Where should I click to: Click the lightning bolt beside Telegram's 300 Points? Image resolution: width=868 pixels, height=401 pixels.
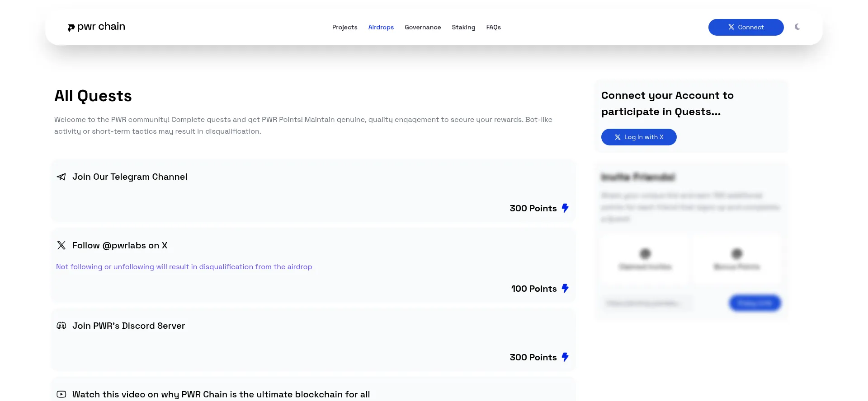[565, 208]
